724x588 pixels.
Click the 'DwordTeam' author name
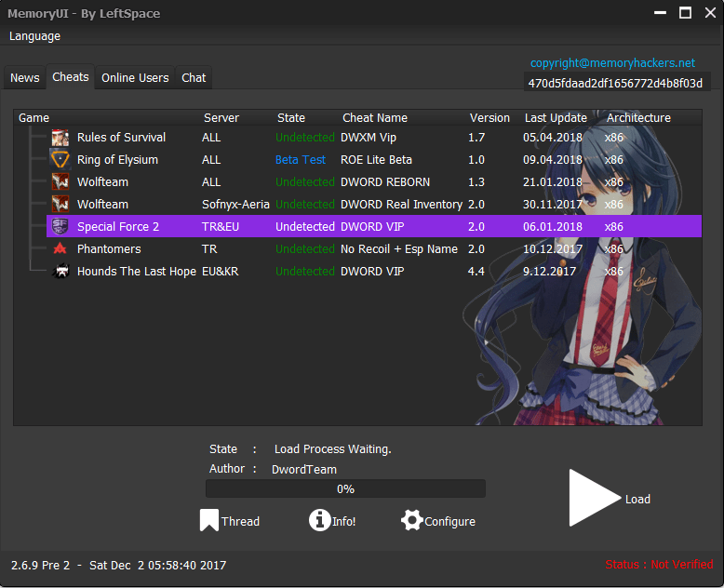click(303, 470)
